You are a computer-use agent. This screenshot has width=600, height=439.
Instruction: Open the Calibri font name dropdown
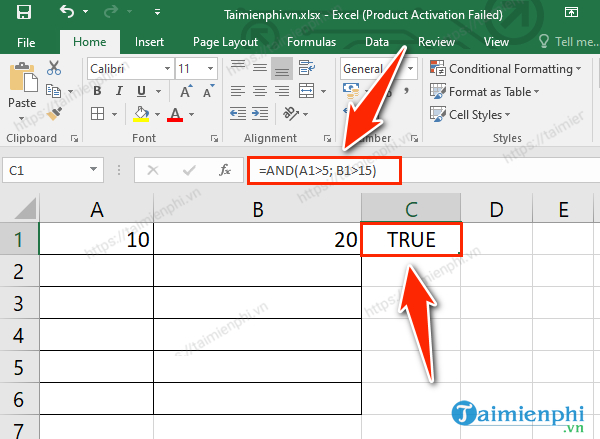(167, 69)
